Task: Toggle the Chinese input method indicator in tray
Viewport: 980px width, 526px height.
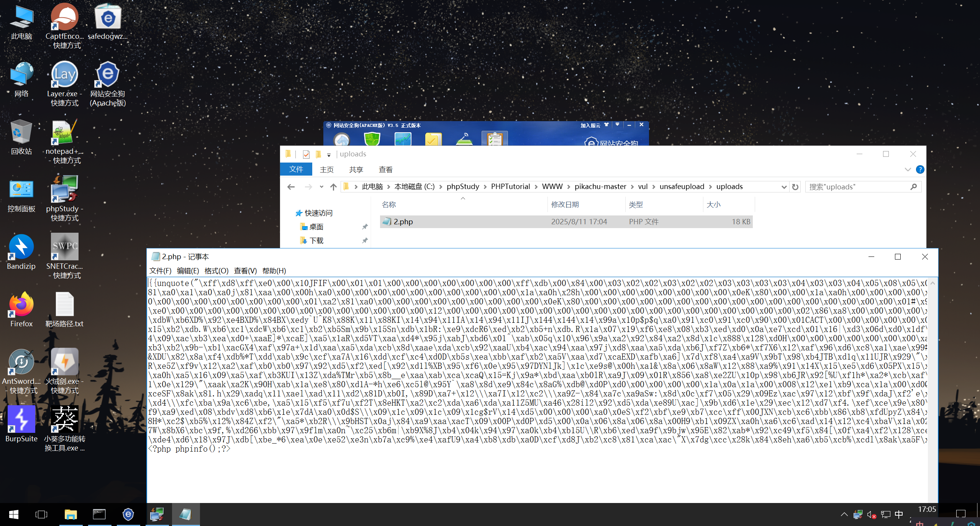Action: click(899, 514)
